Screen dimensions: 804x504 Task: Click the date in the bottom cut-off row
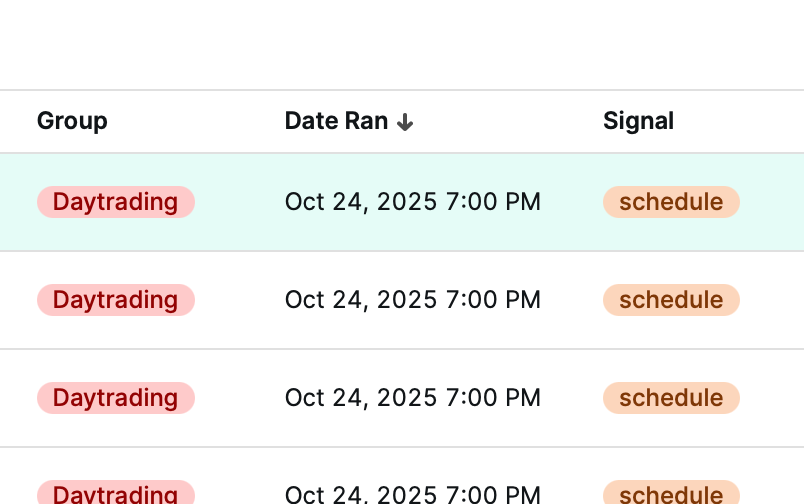point(412,494)
